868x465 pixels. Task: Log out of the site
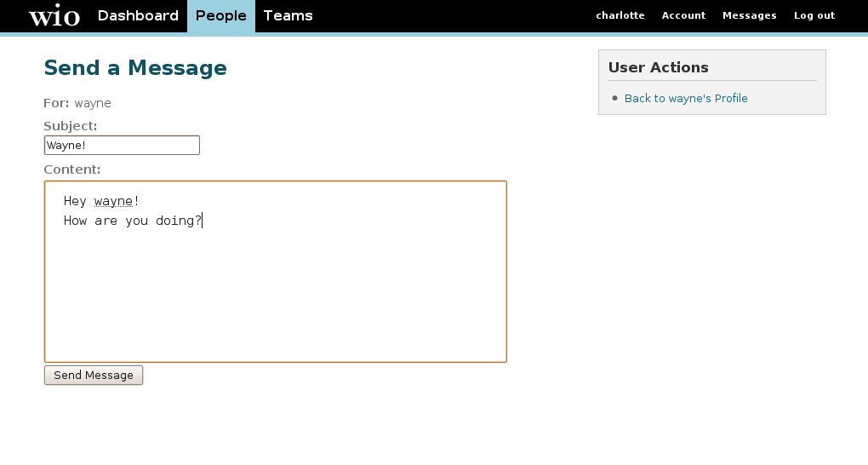pyautogui.click(x=814, y=15)
